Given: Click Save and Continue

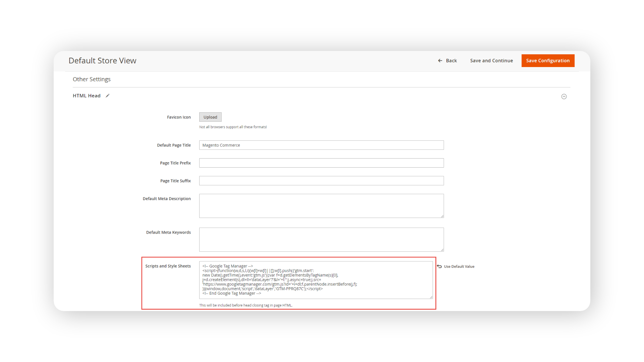Looking at the screenshot, I should pos(491,61).
